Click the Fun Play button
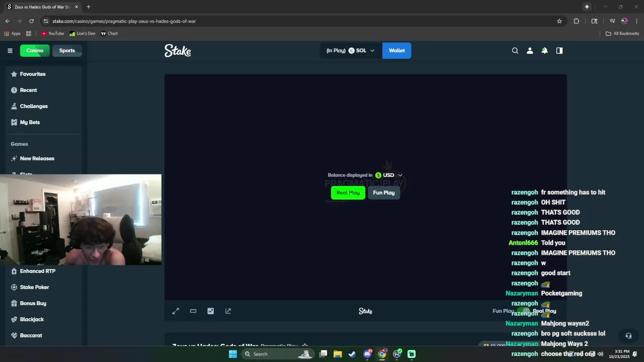 tap(383, 193)
